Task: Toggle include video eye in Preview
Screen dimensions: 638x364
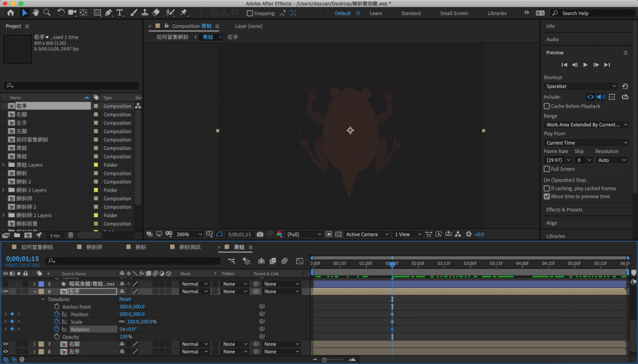Action: click(x=590, y=96)
